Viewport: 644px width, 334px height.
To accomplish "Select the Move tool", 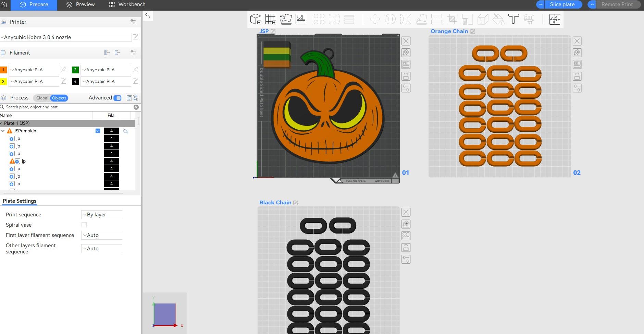I will [x=375, y=19].
